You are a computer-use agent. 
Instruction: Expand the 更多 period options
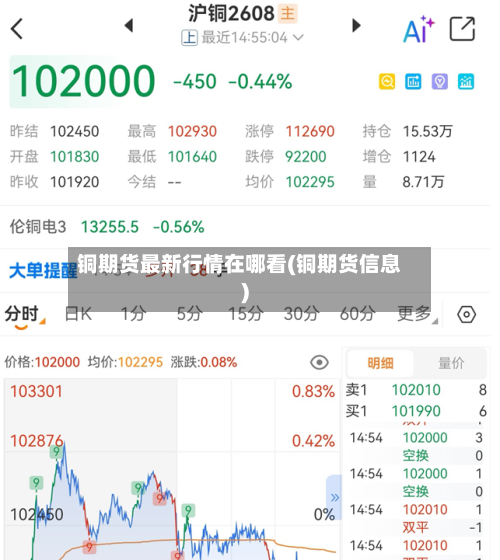[417, 314]
